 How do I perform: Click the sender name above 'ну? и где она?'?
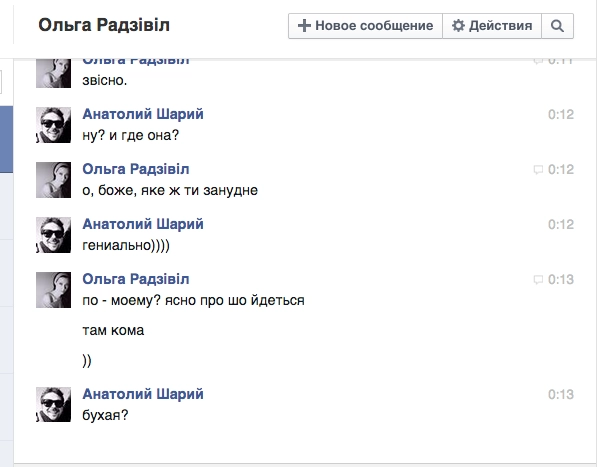coord(143,114)
